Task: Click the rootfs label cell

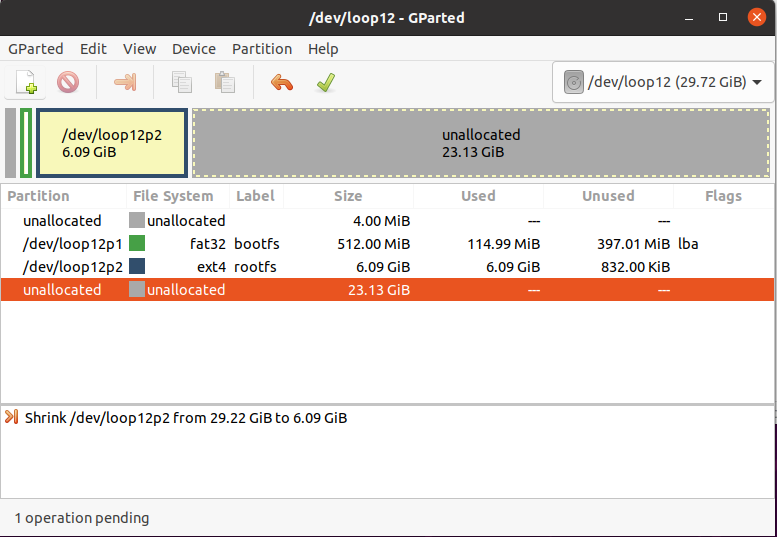Action: (x=255, y=267)
